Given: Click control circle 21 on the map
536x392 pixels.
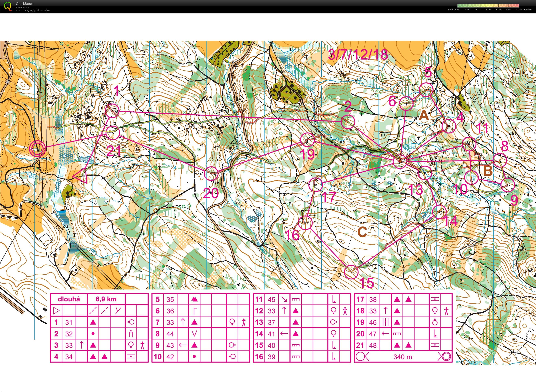Looking at the screenshot, I should pyautogui.click(x=113, y=133).
